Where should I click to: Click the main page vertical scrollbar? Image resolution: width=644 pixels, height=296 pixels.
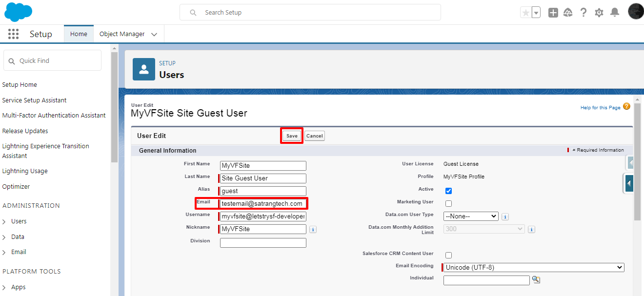[637, 161]
